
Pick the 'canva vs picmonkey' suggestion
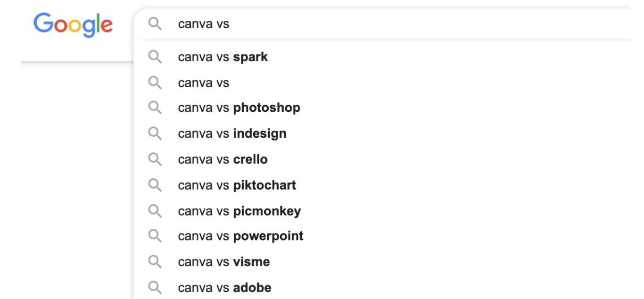(x=239, y=211)
